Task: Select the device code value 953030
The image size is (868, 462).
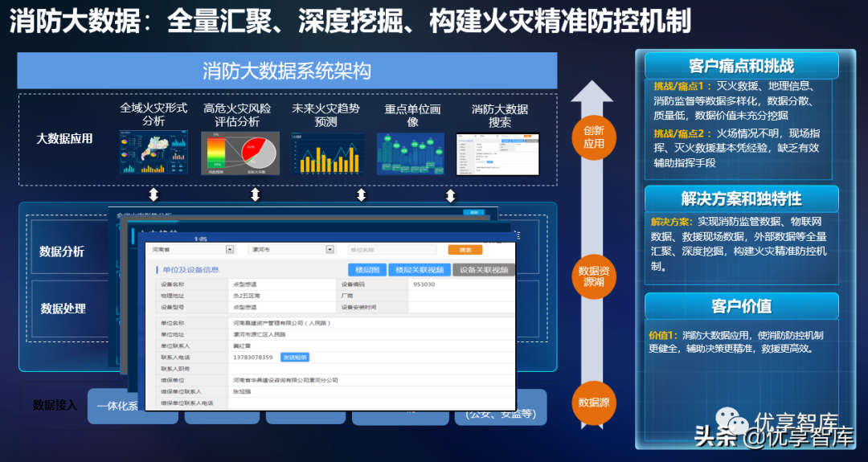Action: pyautogui.click(x=424, y=284)
